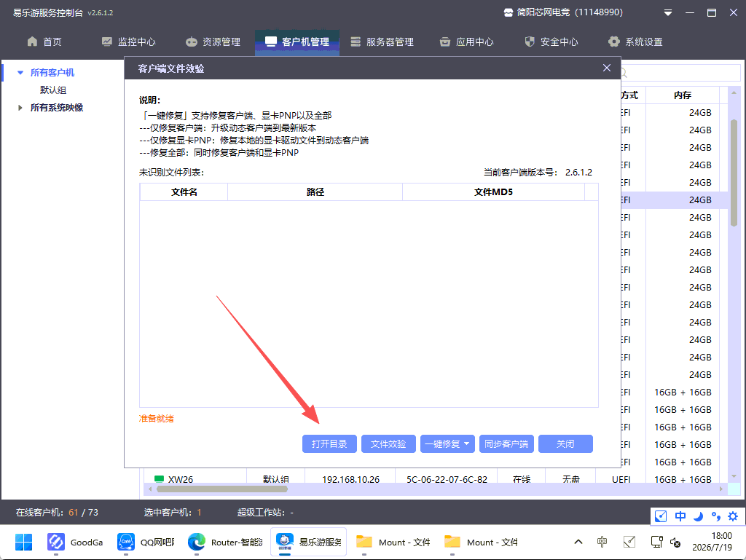The image size is (746, 560).
Task: Collapse the 所有客户机 tree node
Action: [x=20, y=73]
